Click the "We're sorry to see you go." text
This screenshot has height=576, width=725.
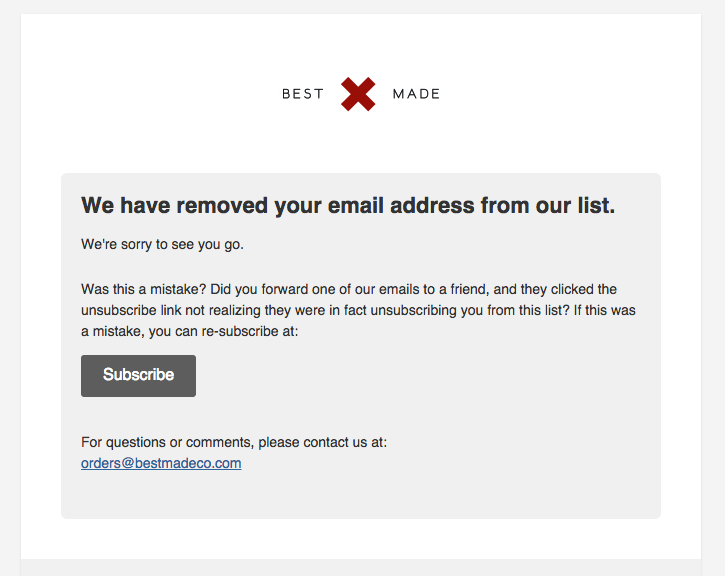162,244
